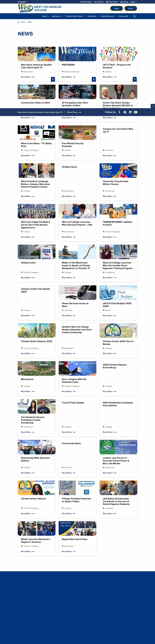This screenshot has height=644, width=155.
Task: Click the West Los Angeles College logo
Action: 40,8
